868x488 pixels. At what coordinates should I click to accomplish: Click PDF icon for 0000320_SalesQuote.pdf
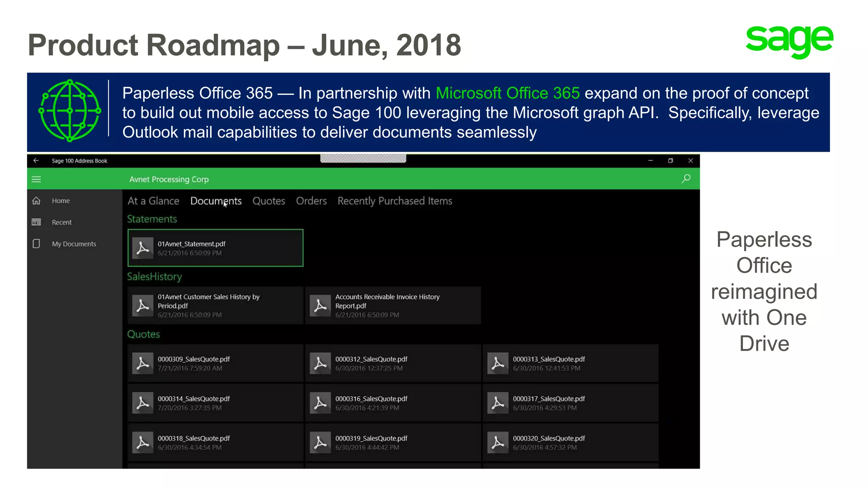(x=498, y=443)
